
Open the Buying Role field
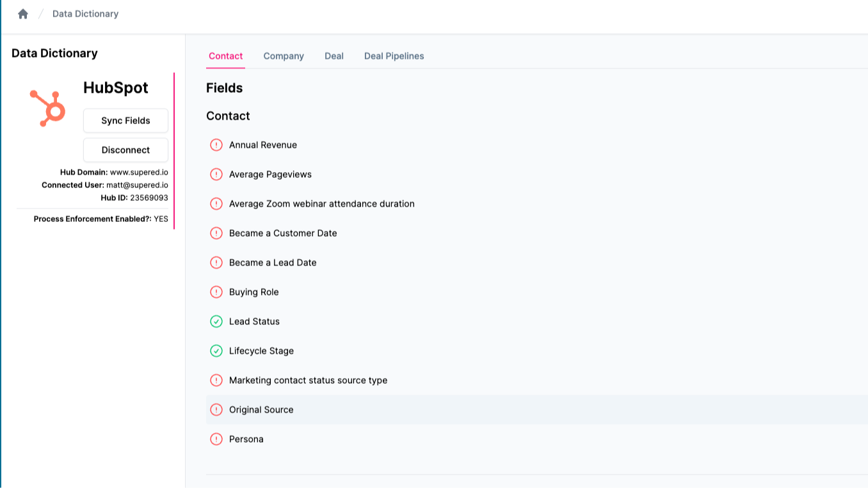(537, 292)
